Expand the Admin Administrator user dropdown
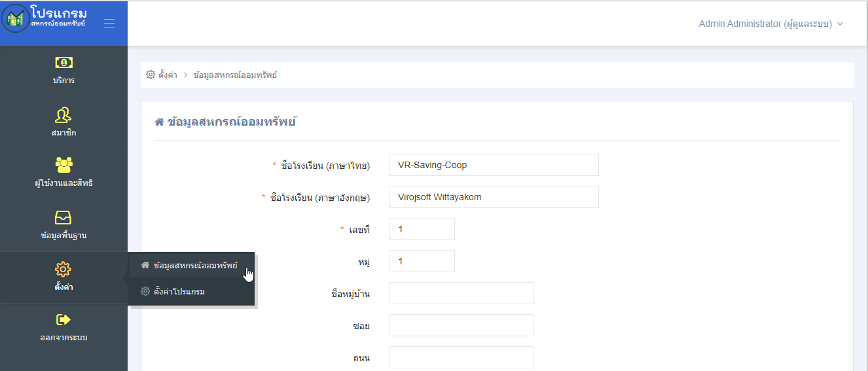Screen dimensions: 868x371 click(770, 24)
